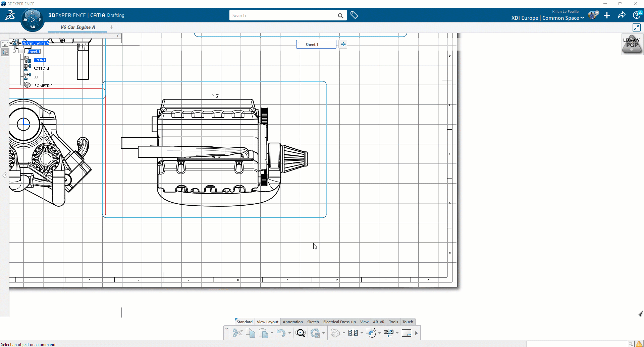Open the section view creation tool
Screen dimensions: 644x347
pos(353,333)
